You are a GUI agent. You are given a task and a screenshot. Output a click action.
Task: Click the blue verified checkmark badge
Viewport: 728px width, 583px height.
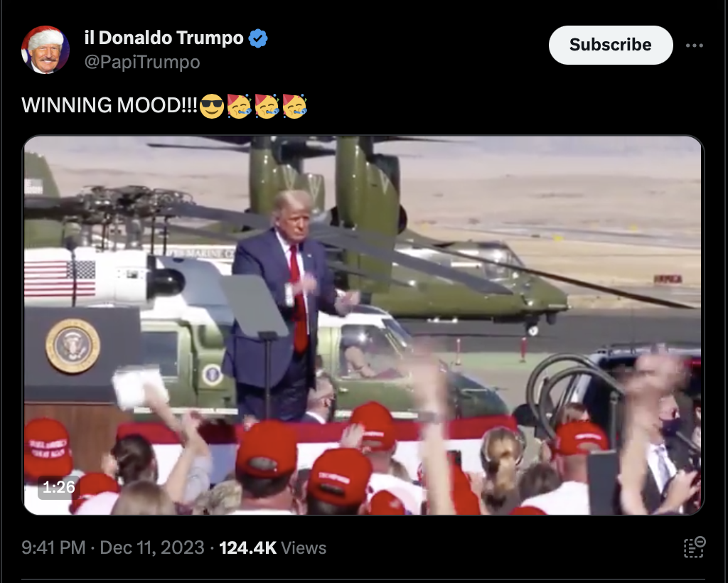pyautogui.click(x=258, y=38)
